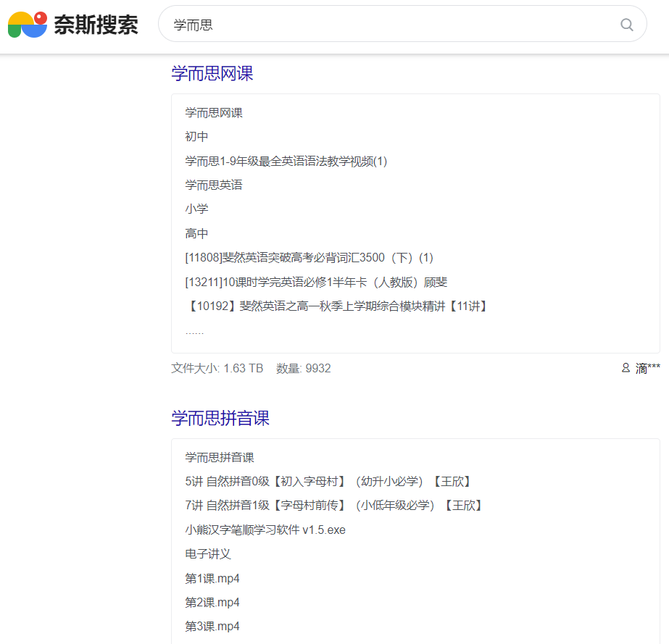
Task: Click the magnifier search icon
Action: pos(626,25)
